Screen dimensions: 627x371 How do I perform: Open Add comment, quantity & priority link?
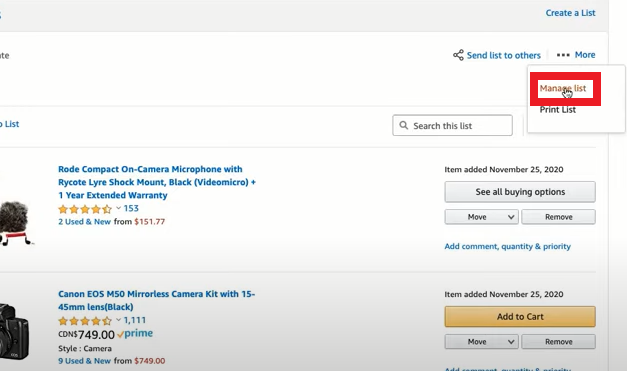tap(507, 246)
